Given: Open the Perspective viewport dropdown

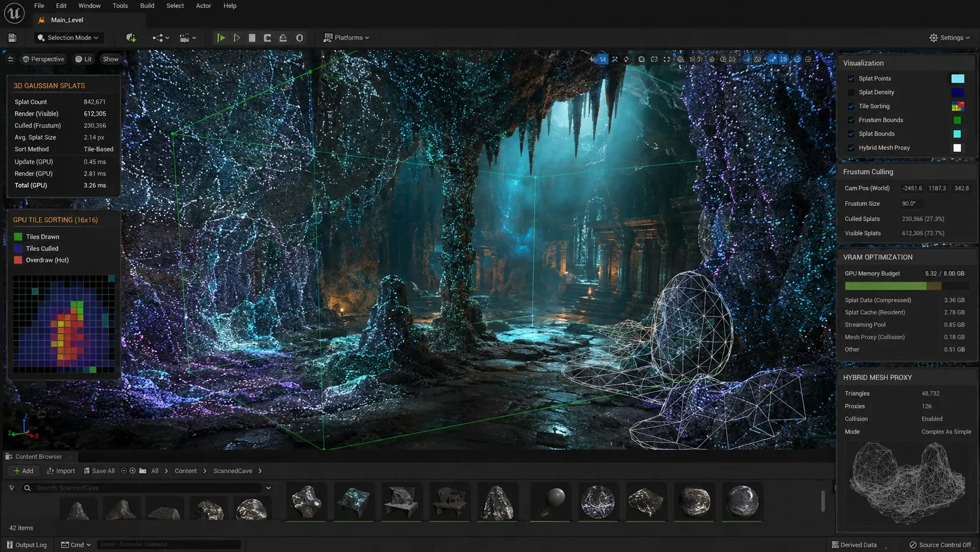Looking at the screenshot, I should [x=43, y=59].
